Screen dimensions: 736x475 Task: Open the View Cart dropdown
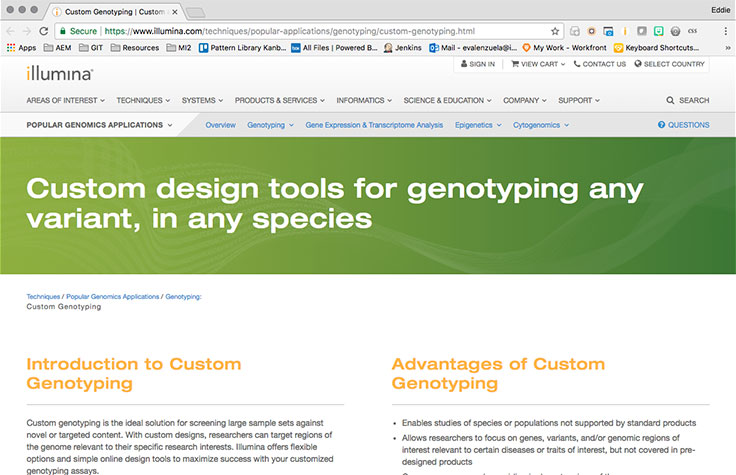coord(537,64)
